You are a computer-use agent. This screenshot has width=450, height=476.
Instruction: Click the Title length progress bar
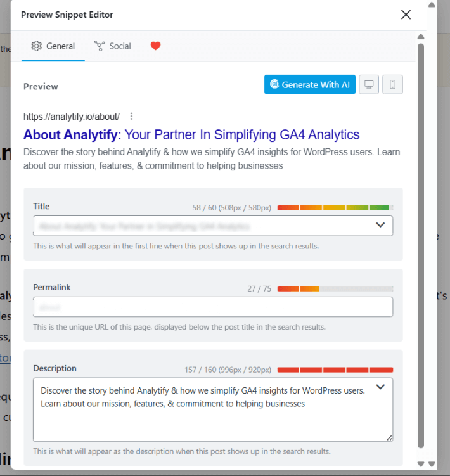pyautogui.click(x=335, y=208)
